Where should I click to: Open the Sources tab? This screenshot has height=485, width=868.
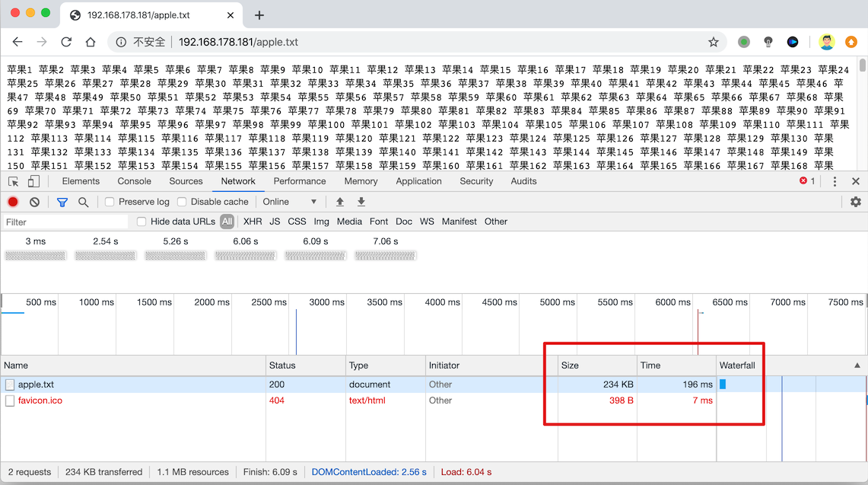pyautogui.click(x=186, y=181)
